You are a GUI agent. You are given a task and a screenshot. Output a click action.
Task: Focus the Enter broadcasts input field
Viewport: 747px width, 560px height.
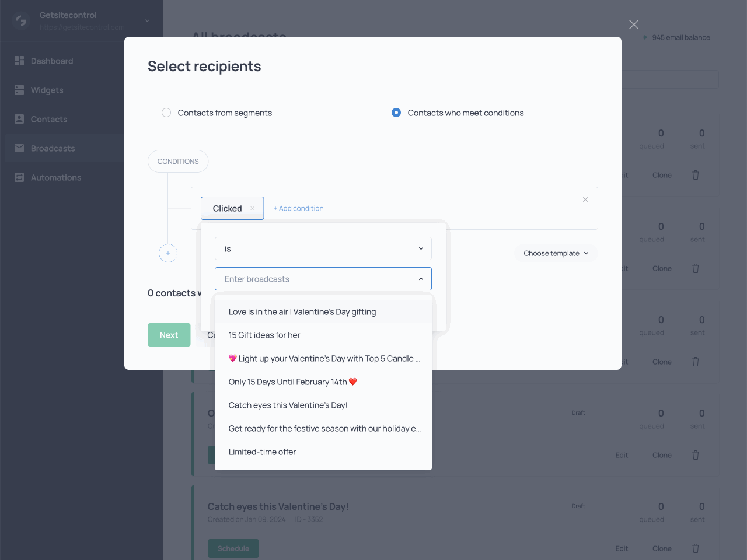coord(315,279)
